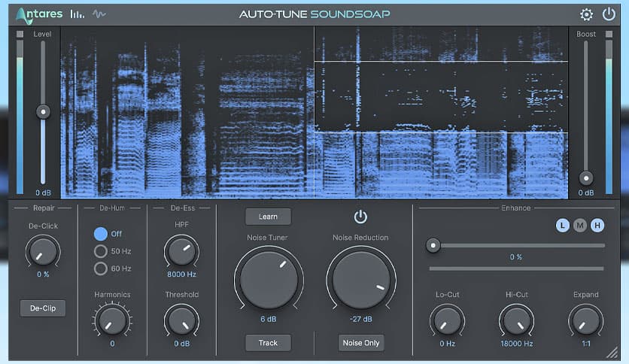Click the 0 Hz Lo-Cut value
The width and height of the screenshot is (629, 364).
(447, 344)
